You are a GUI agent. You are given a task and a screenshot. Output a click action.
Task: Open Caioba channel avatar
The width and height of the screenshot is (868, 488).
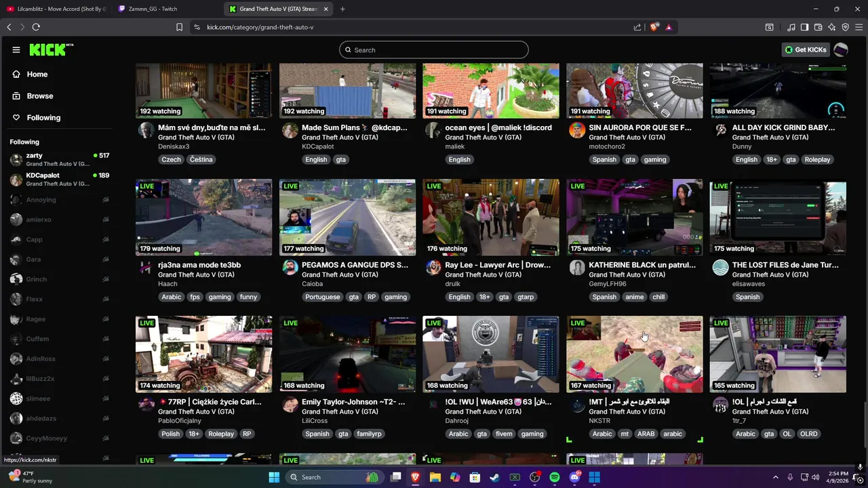point(290,268)
